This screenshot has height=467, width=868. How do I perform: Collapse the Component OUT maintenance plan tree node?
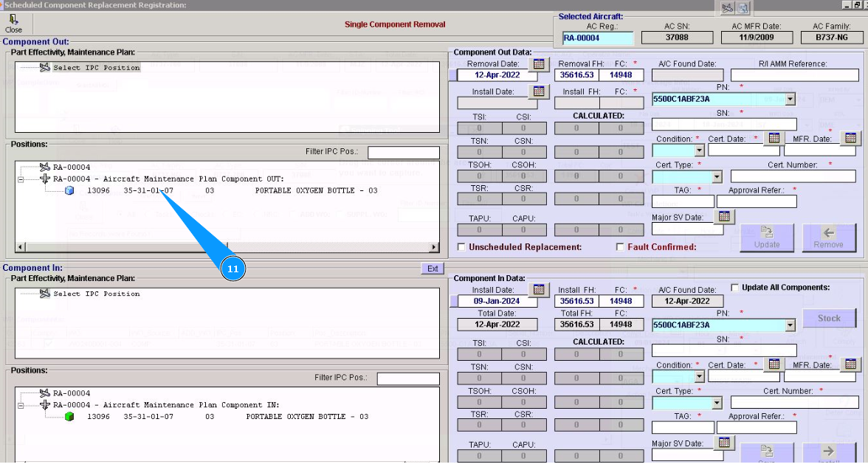pos(21,179)
